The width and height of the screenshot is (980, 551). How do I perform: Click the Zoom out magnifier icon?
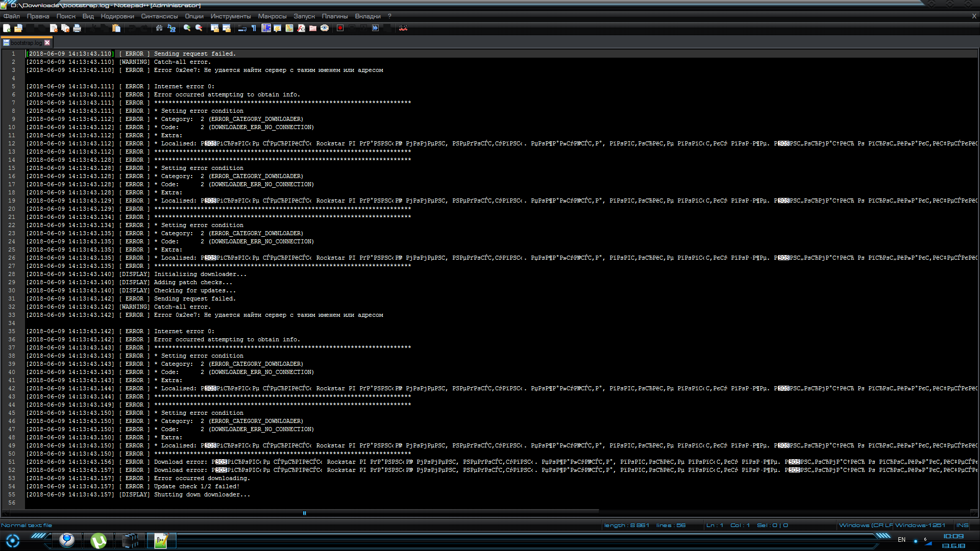[x=199, y=29]
